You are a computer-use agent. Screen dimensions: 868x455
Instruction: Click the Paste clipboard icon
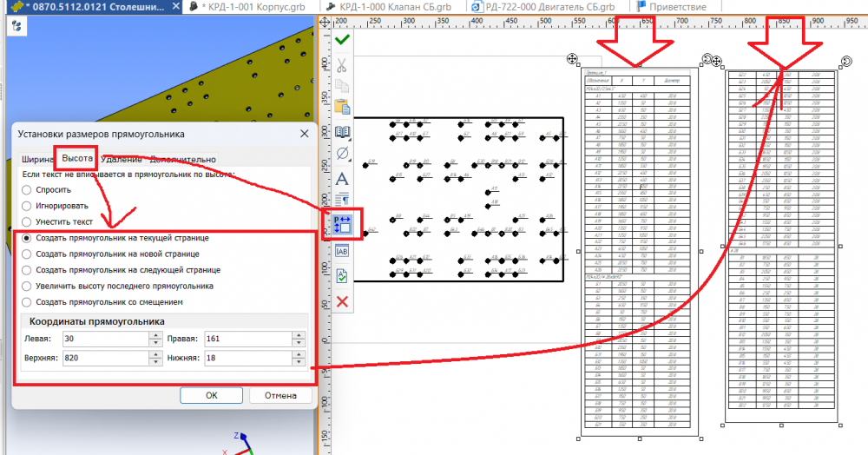pos(342,107)
